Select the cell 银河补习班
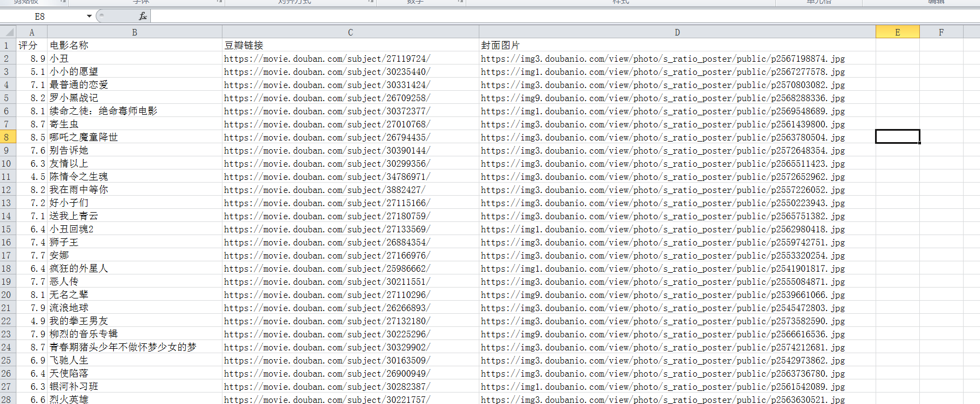This screenshot has height=404, width=980. pos(134,387)
